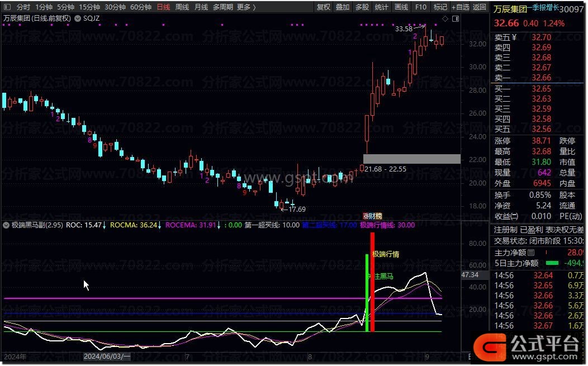Viewport: 588px width, 366px height.
Task: Click the 最低 value 31.80
Action: coord(541,162)
